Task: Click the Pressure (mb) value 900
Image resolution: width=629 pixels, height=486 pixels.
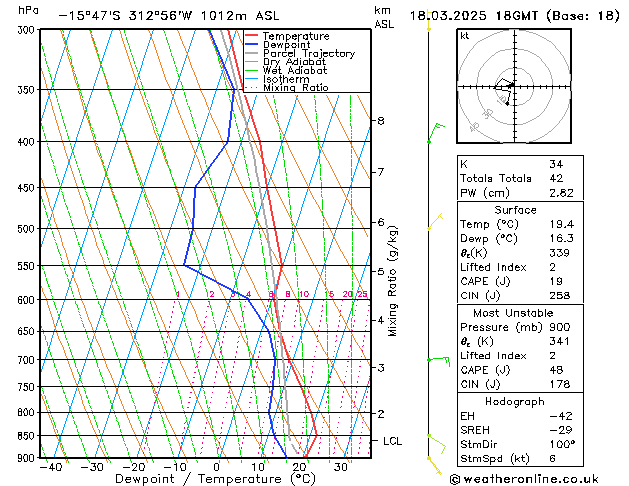Action: [560, 327]
